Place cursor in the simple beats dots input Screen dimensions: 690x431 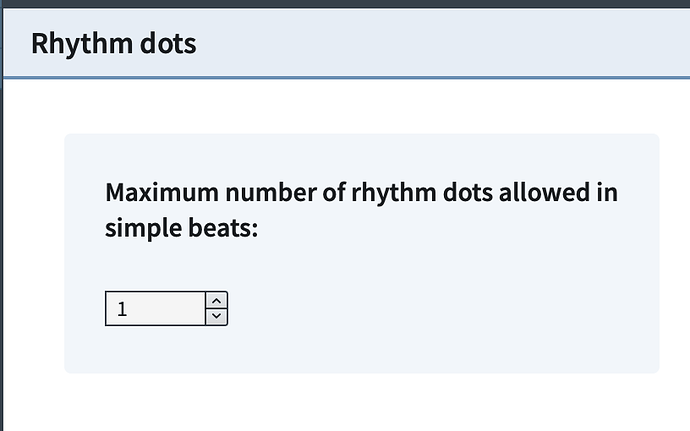(155, 308)
